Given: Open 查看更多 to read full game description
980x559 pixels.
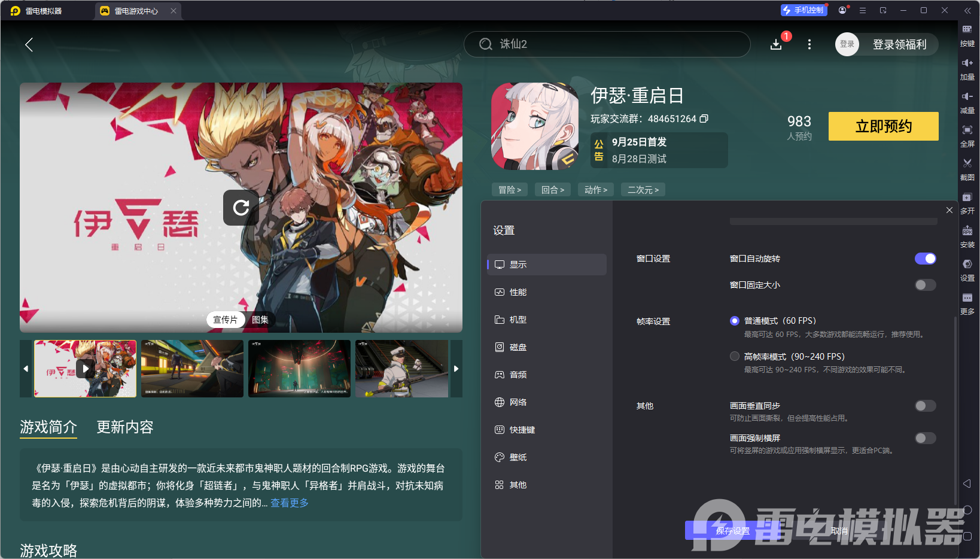Looking at the screenshot, I should point(289,503).
